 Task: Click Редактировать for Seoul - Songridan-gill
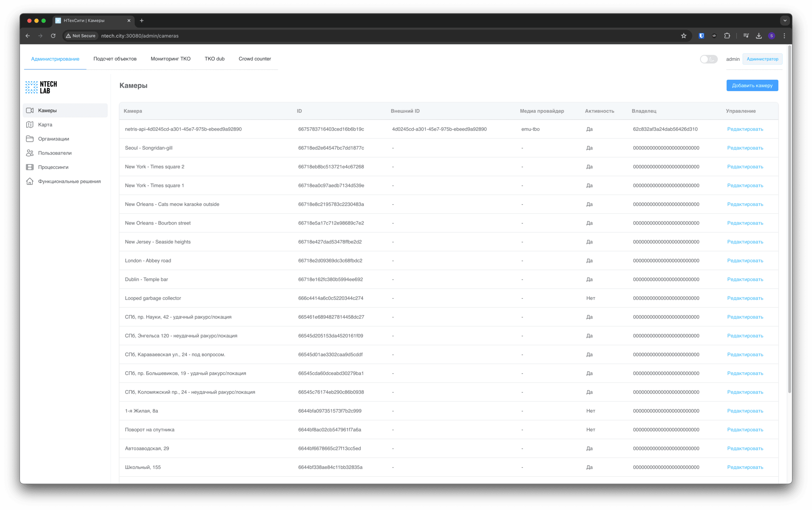745,148
